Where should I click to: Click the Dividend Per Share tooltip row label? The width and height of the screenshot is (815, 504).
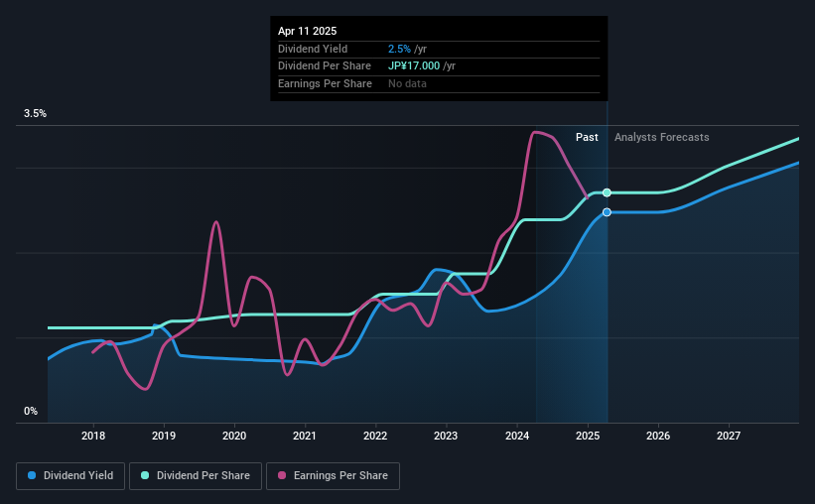(x=325, y=66)
